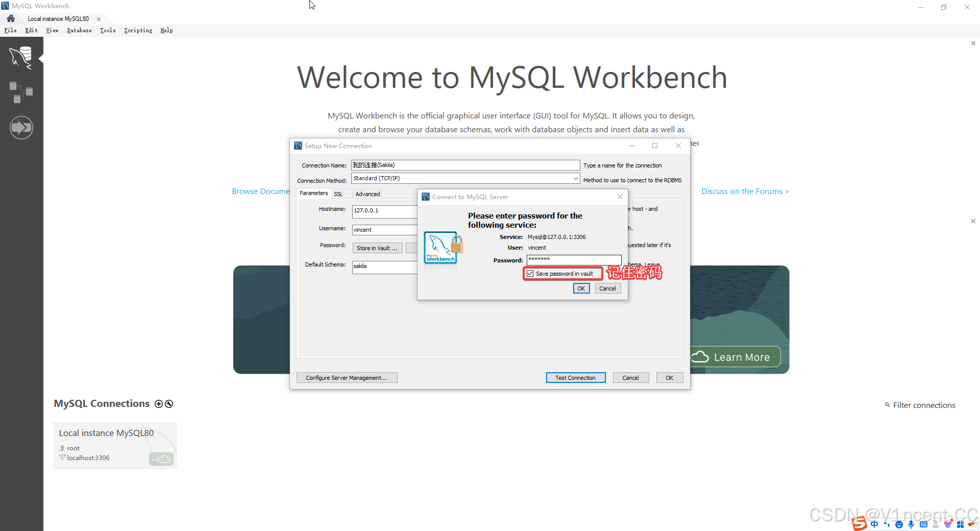Screen dimensions: 980x531
Task: Open the View menu
Action: 53,31
